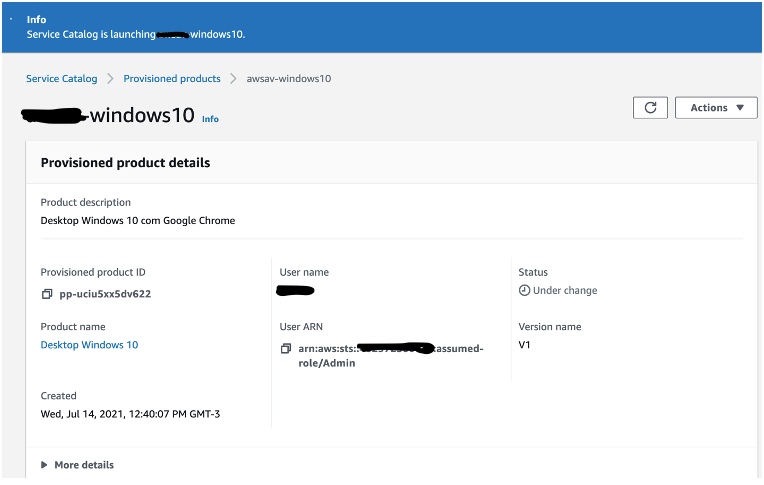Select the V1 version name value

tap(524, 345)
